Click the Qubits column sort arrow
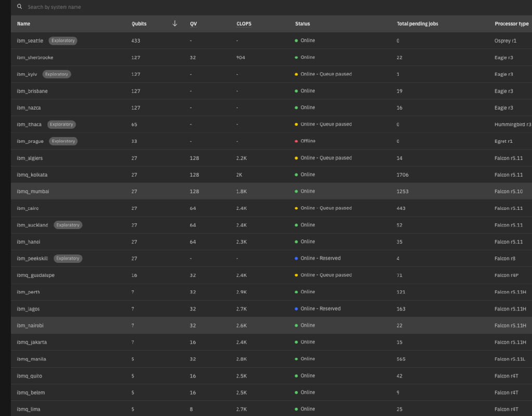 click(175, 23)
